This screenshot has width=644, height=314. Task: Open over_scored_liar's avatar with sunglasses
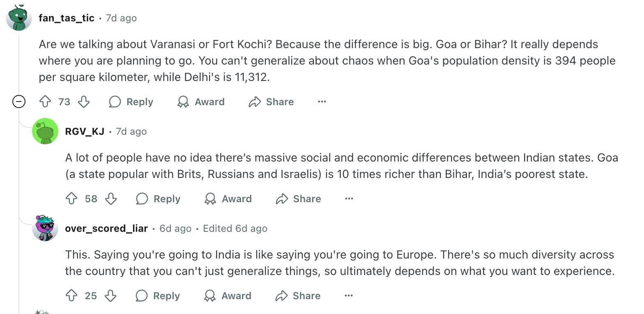pos(45,228)
